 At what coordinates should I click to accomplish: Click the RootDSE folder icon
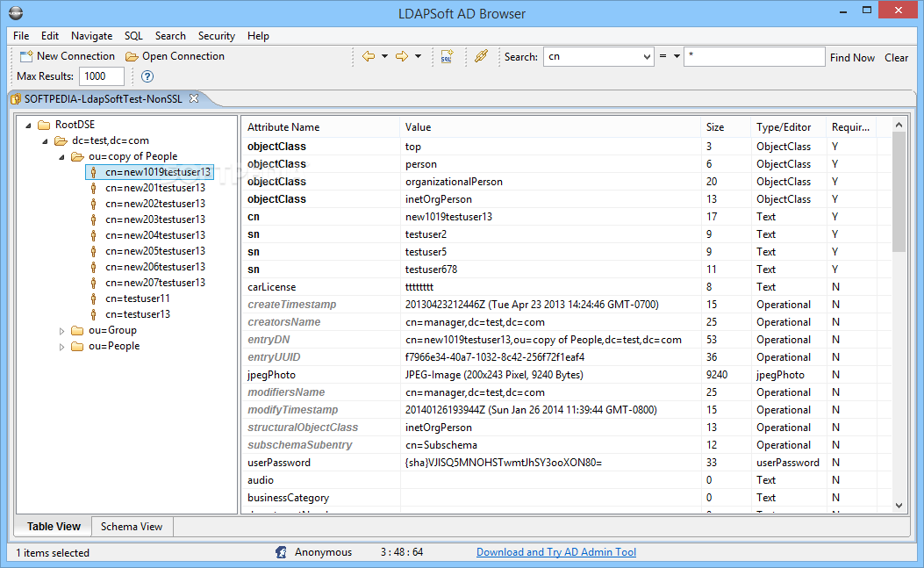pyautogui.click(x=44, y=125)
